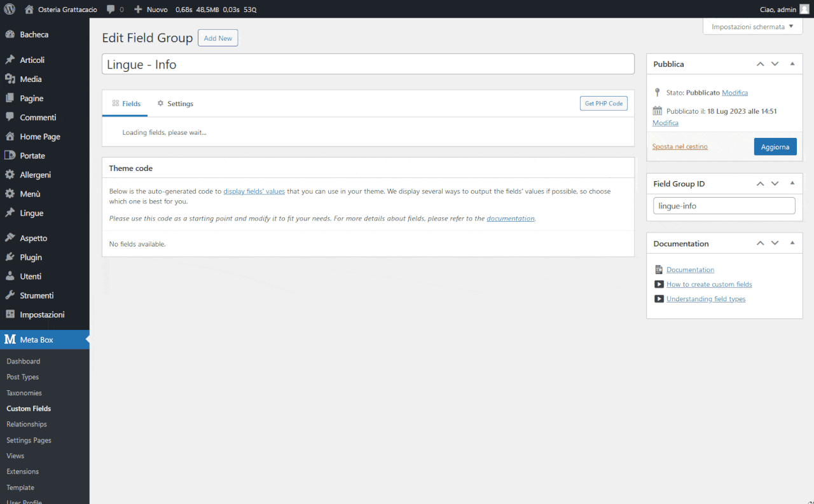Open Pagine icon in sidebar
This screenshot has height=504, width=814.
[x=10, y=99]
